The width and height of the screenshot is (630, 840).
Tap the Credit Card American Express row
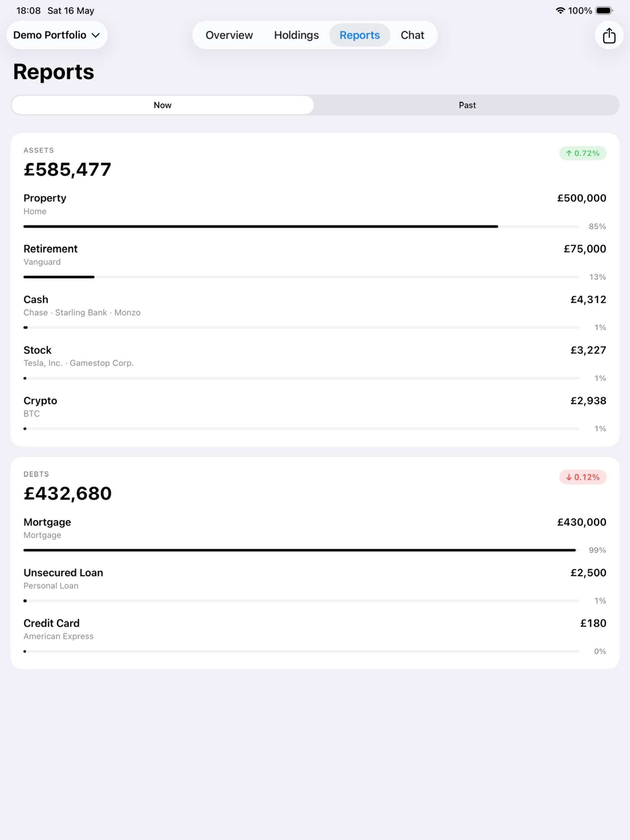point(315,636)
